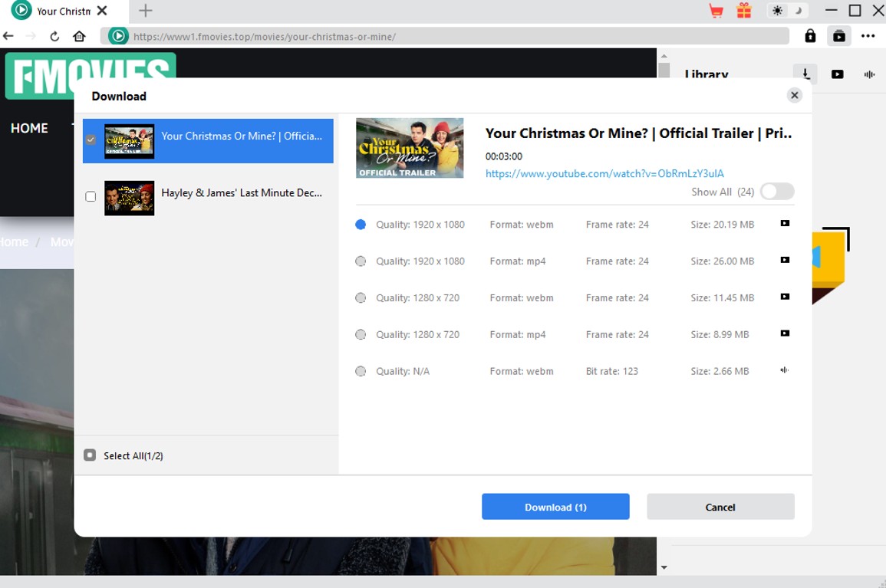Open the shopping cart icon
The width and height of the screenshot is (886, 588).
point(716,11)
